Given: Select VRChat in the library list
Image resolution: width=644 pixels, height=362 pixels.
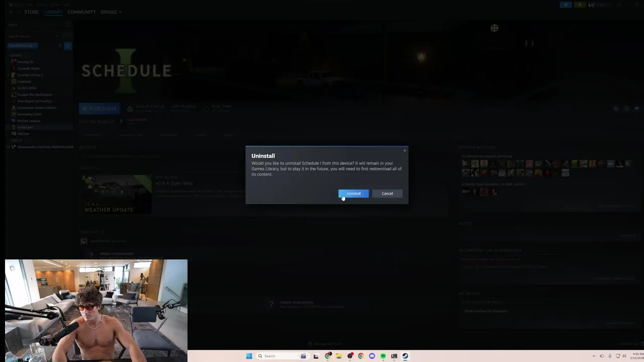Looking at the screenshot, I should coord(23,134).
